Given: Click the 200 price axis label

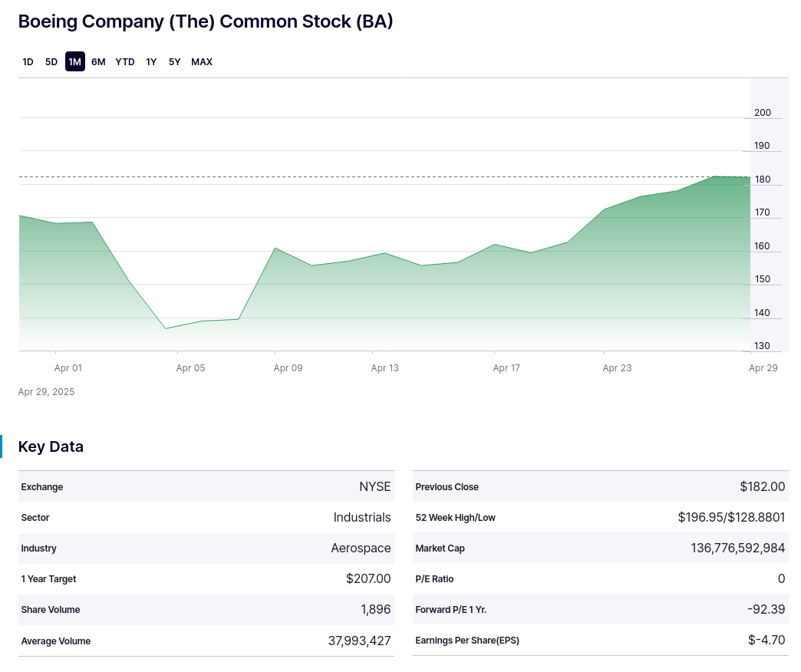Looking at the screenshot, I should [763, 112].
